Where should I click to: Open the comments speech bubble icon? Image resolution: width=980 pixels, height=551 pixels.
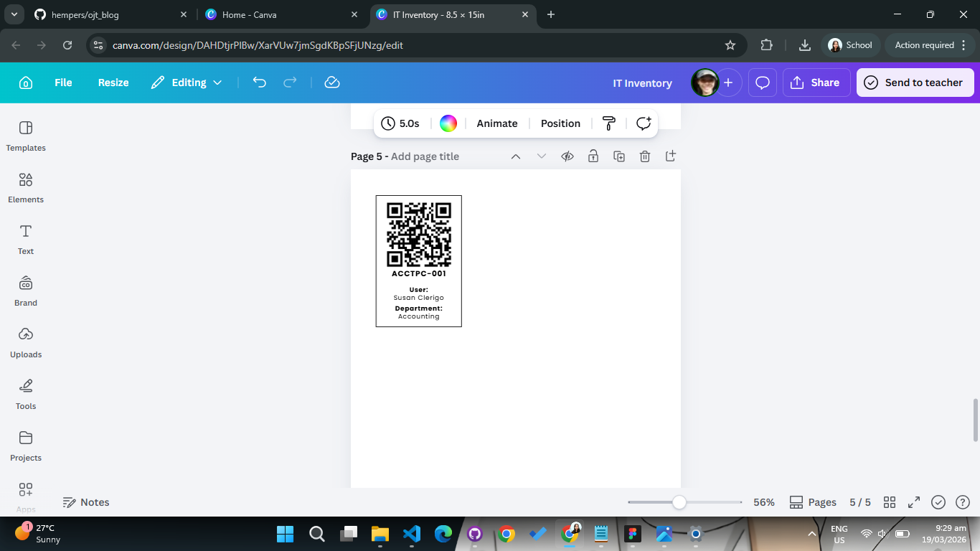click(763, 83)
